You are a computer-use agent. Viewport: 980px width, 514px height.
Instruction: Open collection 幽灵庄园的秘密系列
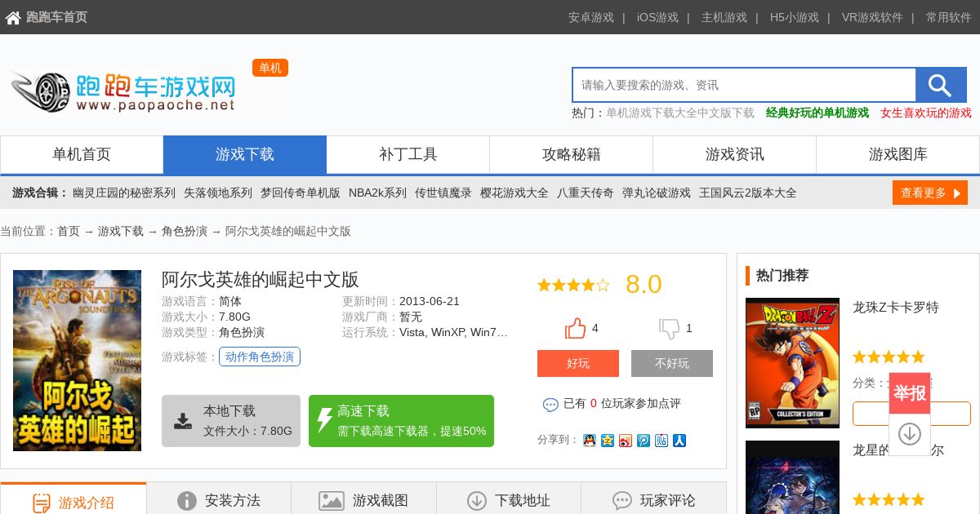124,193
